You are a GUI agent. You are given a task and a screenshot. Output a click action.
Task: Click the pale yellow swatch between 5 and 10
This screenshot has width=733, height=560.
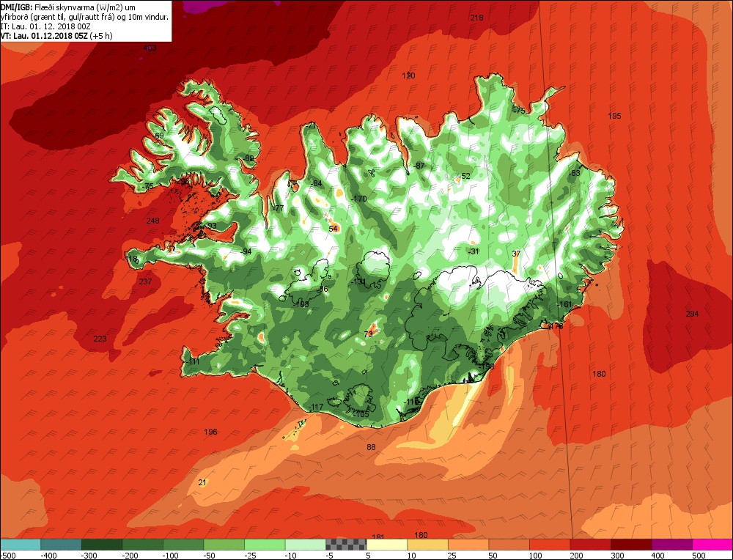tap(387, 545)
